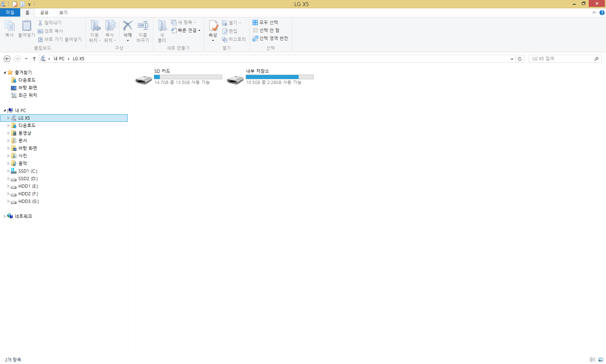The width and height of the screenshot is (606, 364).
Task: Open the 새 항목 (New item) dropdown
Action: tap(183, 22)
